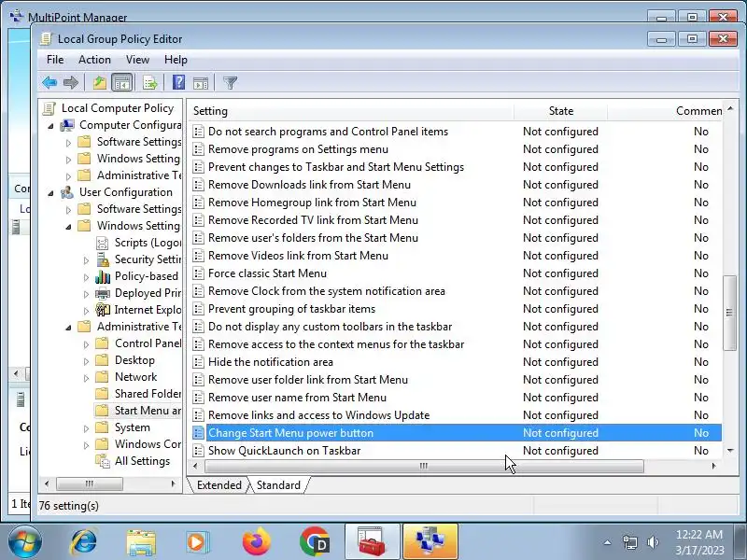This screenshot has height=560, width=747.
Task: Select 'Change Start Menu power button' setting
Action: (457, 433)
